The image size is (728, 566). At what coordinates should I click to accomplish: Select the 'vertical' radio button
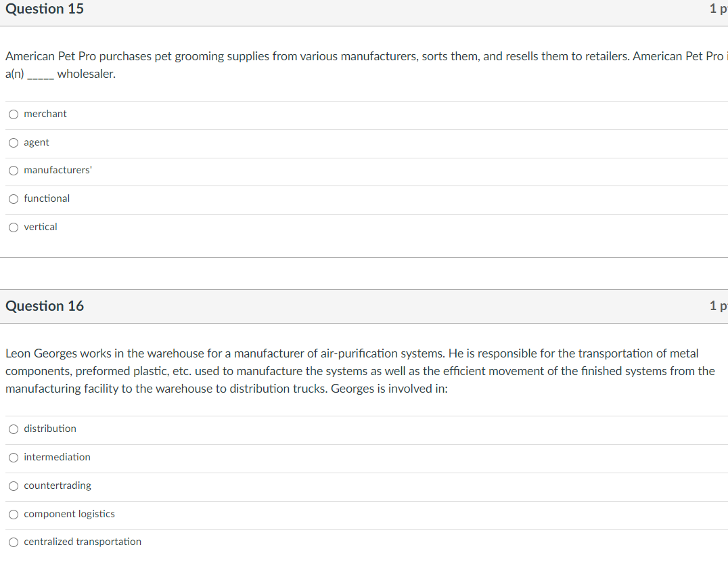pyautogui.click(x=14, y=227)
